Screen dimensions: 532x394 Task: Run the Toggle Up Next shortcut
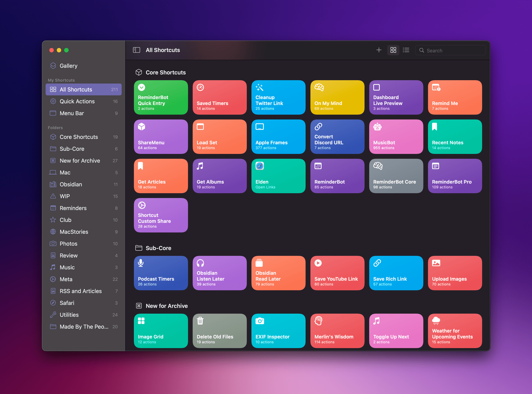pyautogui.click(x=396, y=331)
